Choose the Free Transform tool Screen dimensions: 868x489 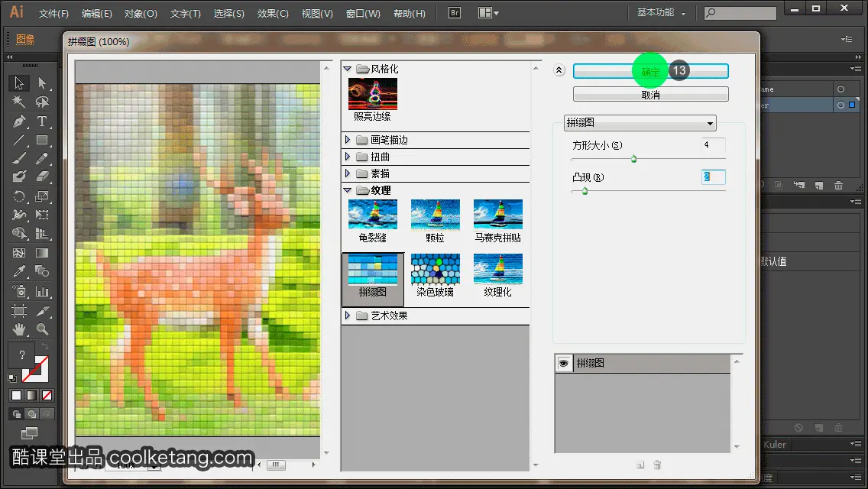pyautogui.click(x=42, y=214)
